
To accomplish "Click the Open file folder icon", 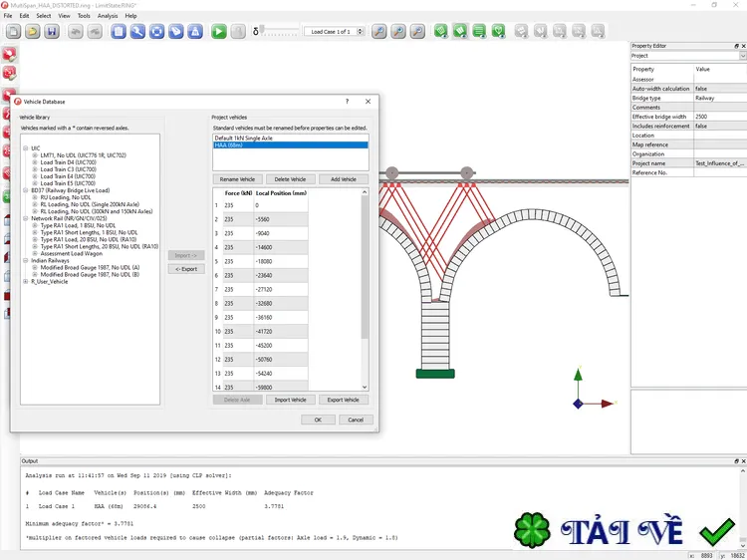I will pos(33,32).
